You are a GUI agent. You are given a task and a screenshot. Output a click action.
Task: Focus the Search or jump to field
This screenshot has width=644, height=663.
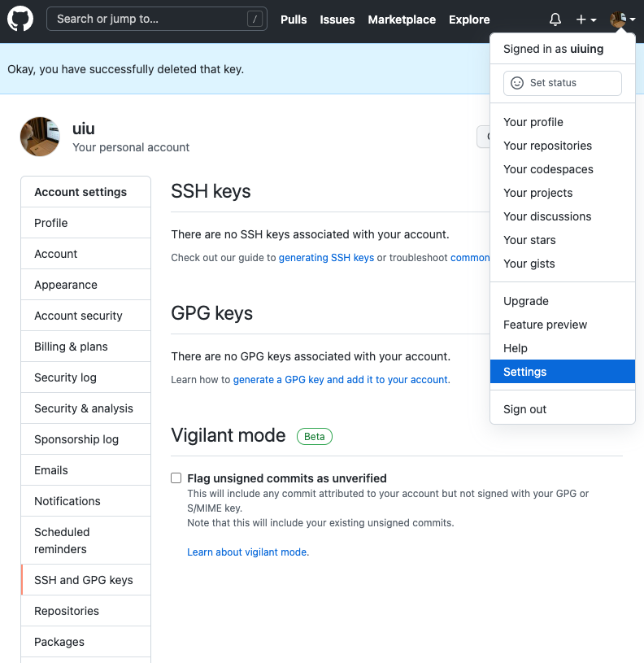coord(157,19)
